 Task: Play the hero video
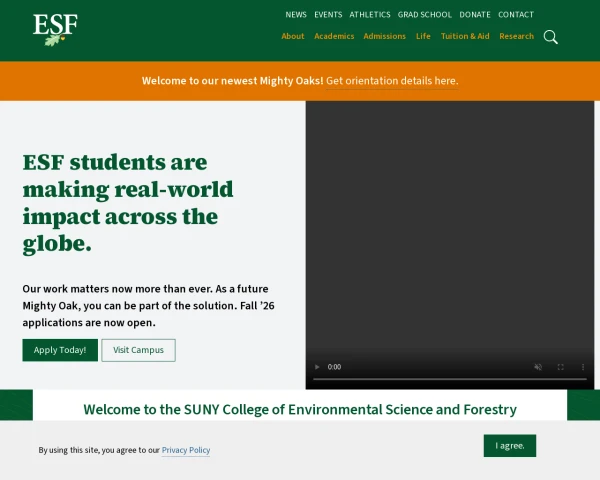click(x=317, y=367)
